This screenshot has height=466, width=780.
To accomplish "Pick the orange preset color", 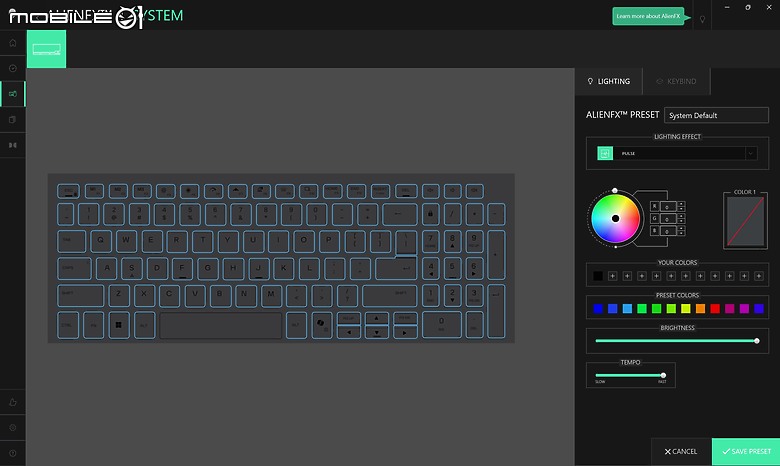I will pos(700,309).
